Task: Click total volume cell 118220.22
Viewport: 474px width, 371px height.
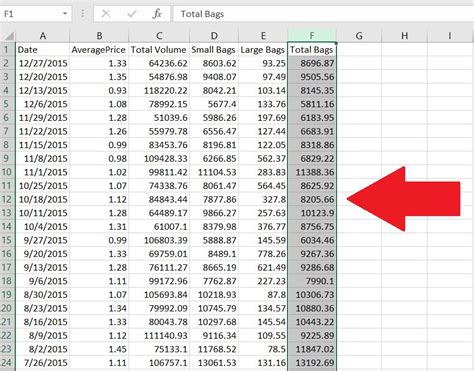Action: tap(159, 90)
